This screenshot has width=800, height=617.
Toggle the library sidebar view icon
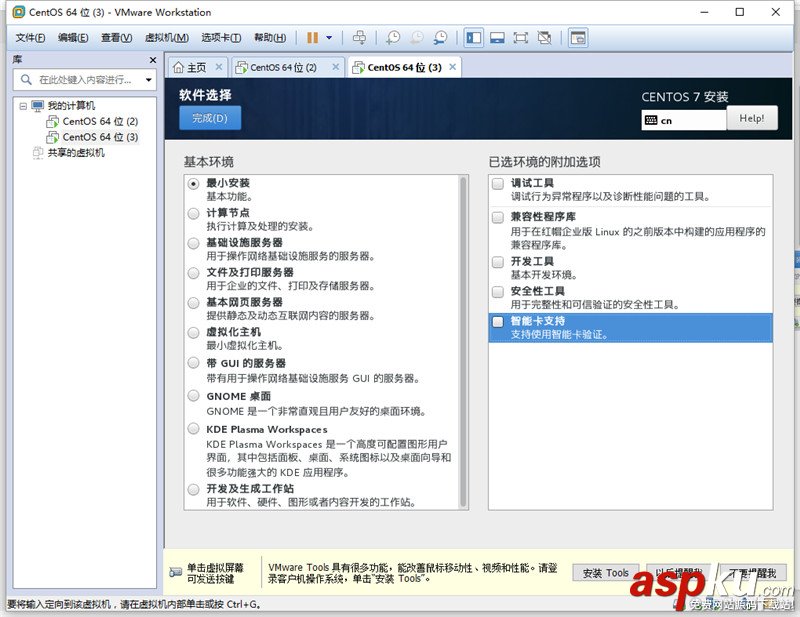[474, 38]
